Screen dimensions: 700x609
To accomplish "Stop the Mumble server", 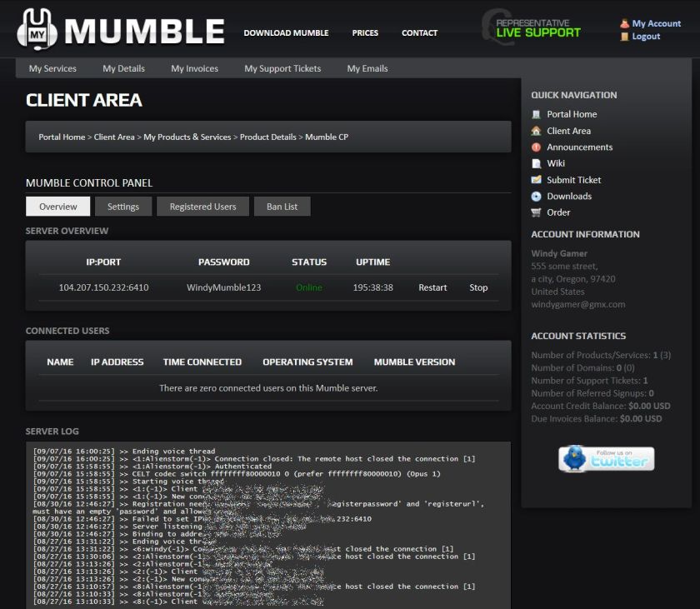I will pos(478,287).
